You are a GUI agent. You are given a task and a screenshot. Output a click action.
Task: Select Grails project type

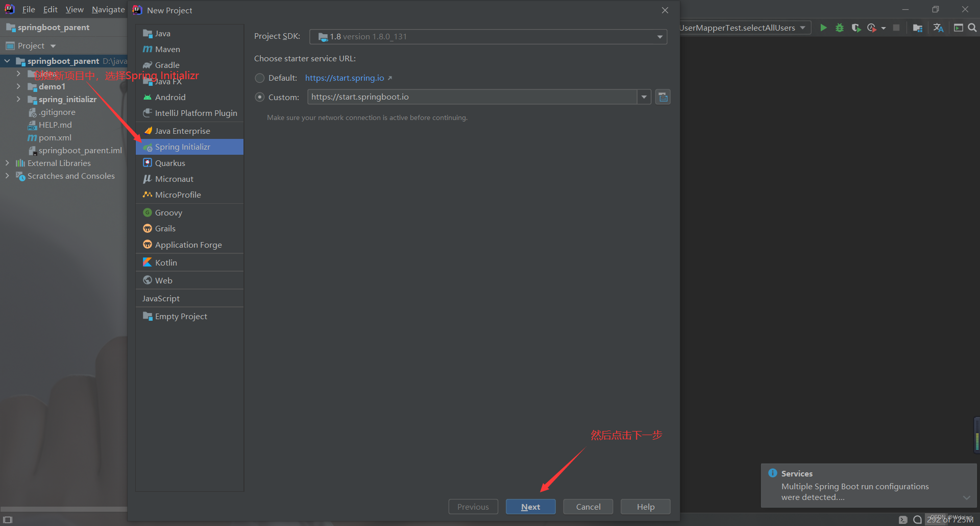tap(189, 228)
